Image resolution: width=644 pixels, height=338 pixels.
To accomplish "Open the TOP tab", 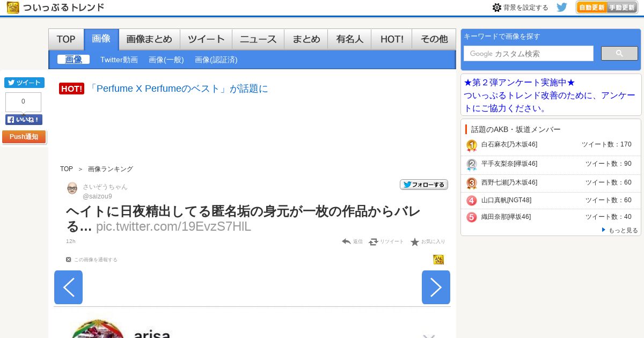I will pos(66,39).
